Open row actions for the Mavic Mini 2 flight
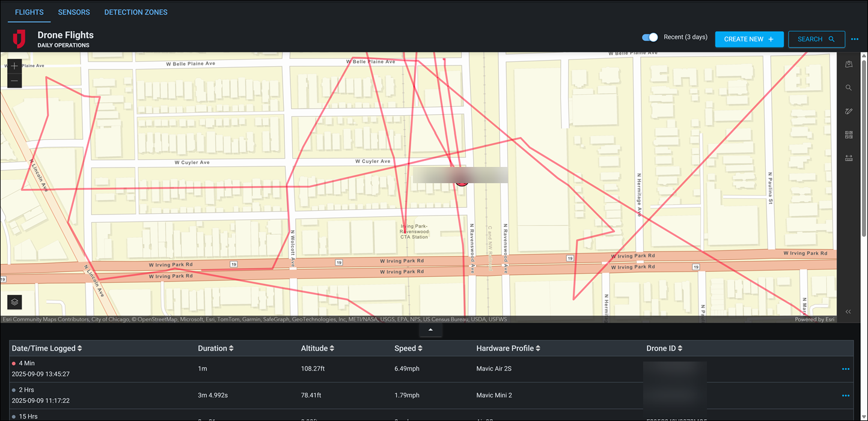The image size is (868, 421). 845,396
